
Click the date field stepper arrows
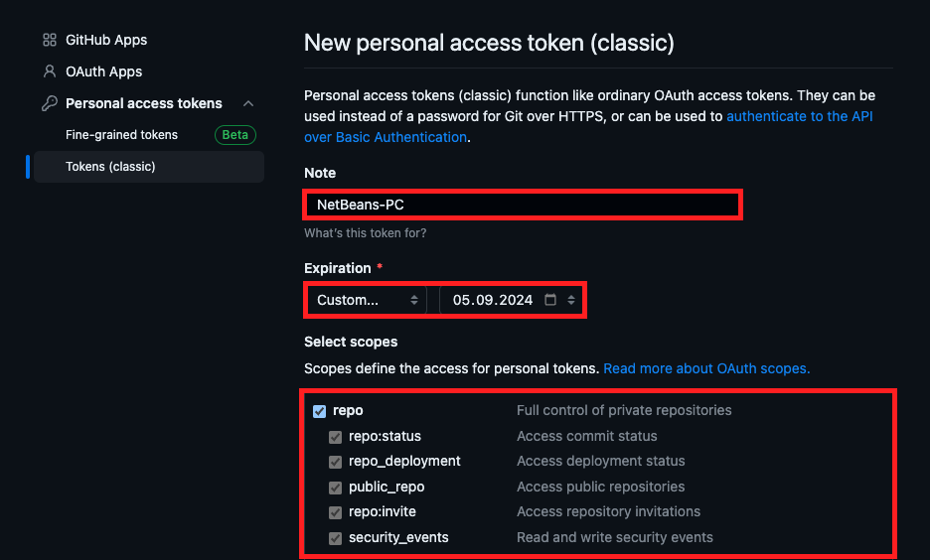571,300
